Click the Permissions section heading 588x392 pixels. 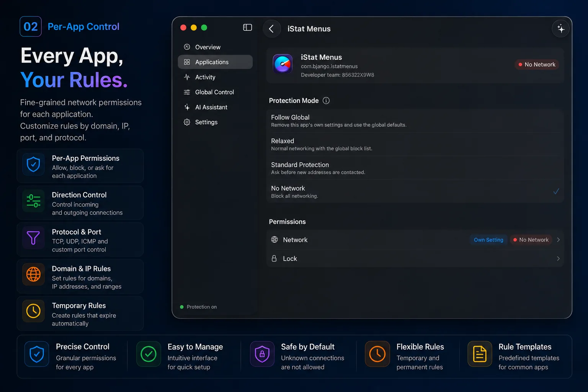287,222
